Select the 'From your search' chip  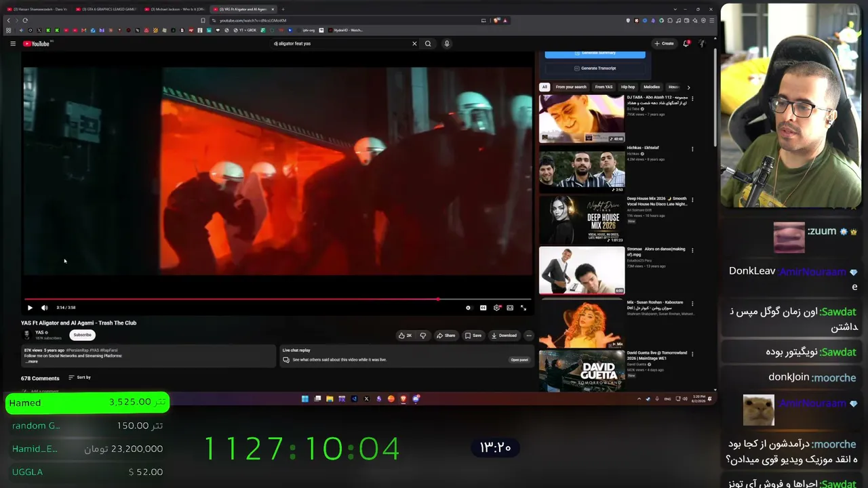[x=571, y=87]
